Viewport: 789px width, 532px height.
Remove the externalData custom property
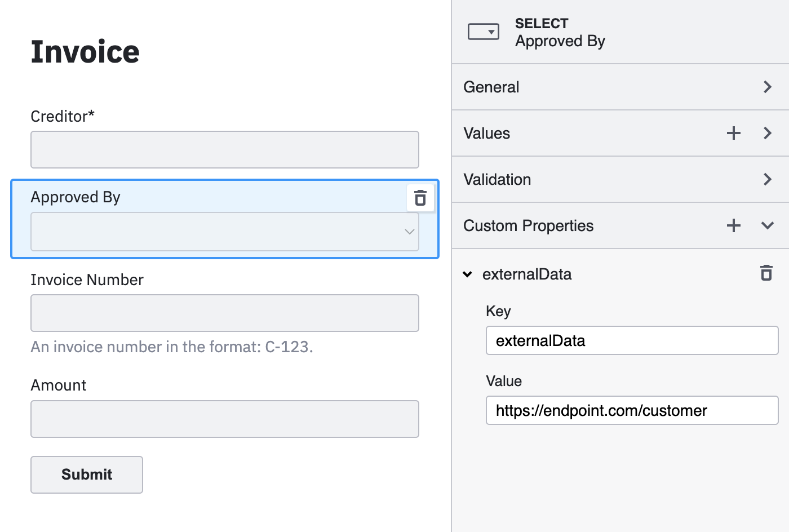pos(766,273)
